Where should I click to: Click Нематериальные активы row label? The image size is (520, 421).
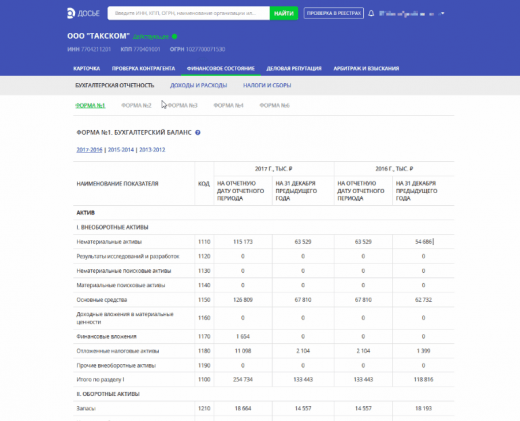pyautogui.click(x=109, y=242)
